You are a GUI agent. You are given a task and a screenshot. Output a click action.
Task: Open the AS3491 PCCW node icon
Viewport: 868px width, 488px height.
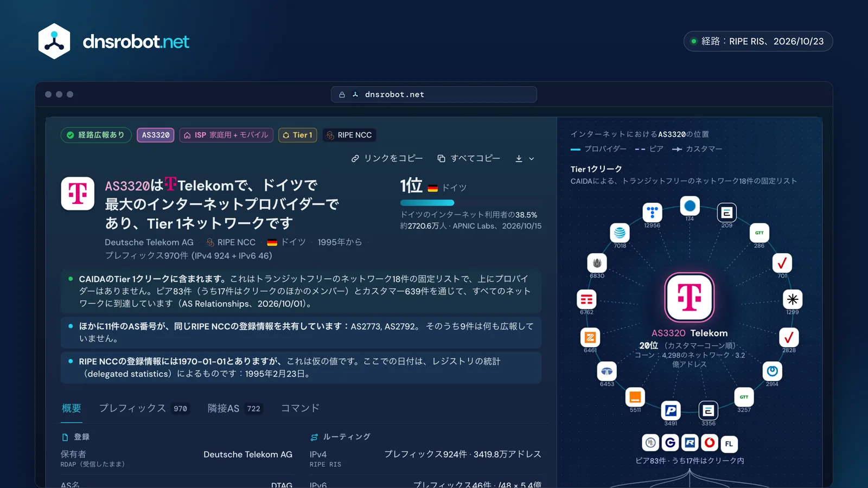671,410
